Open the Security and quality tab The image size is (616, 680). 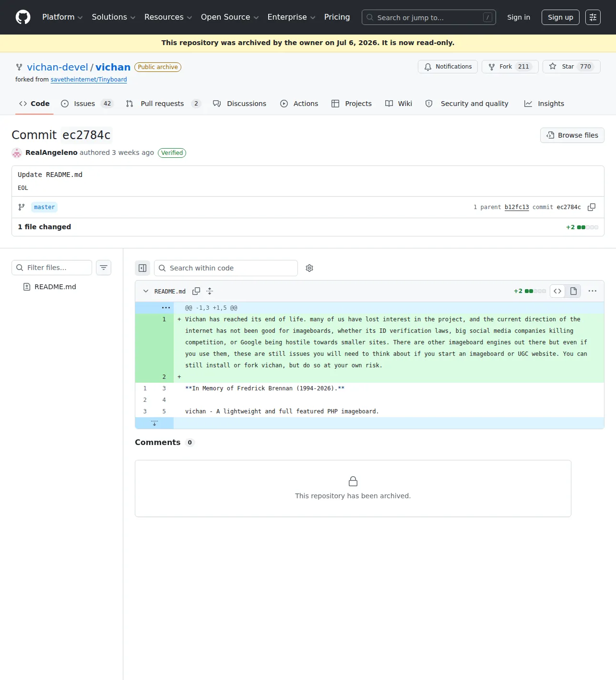coord(467,104)
